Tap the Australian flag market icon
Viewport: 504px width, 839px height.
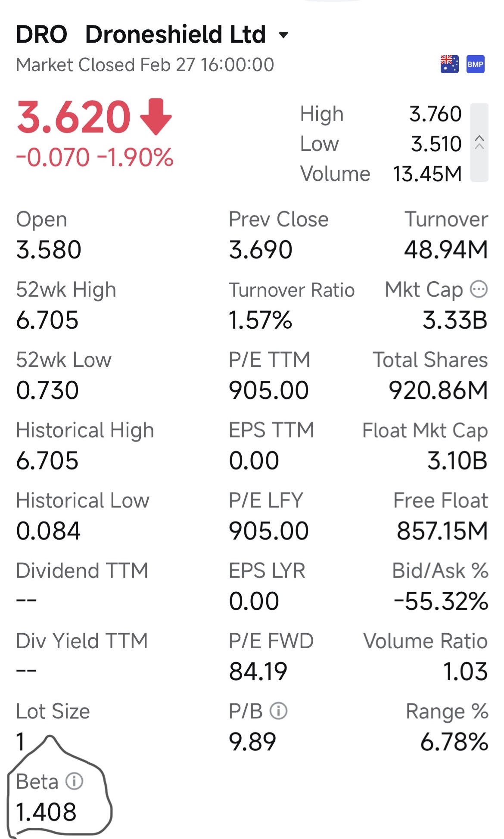click(x=449, y=65)
